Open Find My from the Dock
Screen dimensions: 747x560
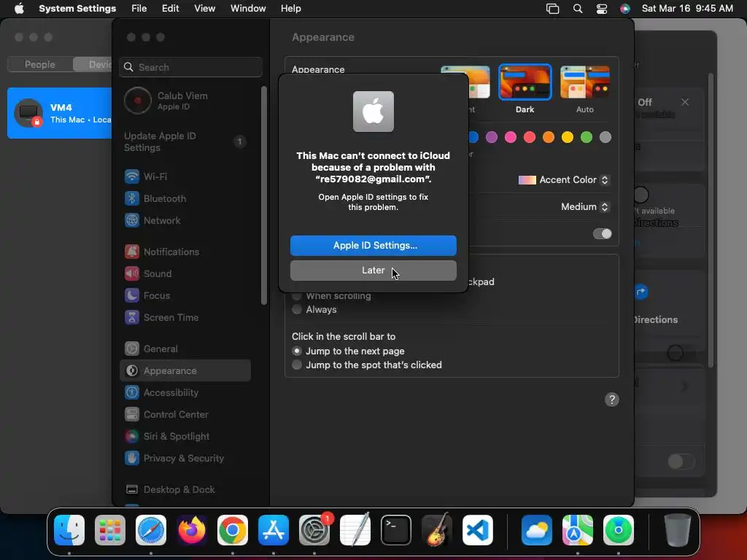[619, 530]
